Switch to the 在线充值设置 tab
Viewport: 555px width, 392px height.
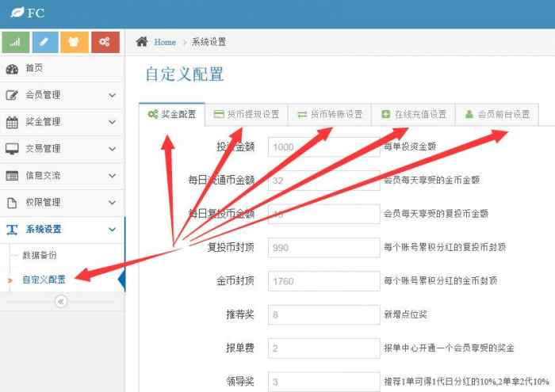coord(413,114)
